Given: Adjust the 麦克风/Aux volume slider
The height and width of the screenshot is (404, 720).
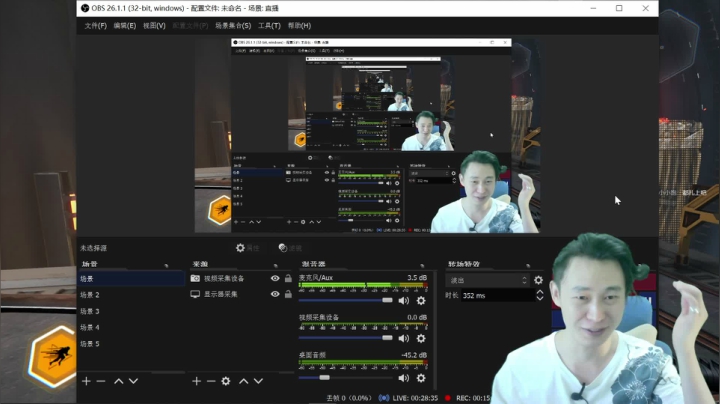Looking at the screenshot, I should [x=388, y=300].
